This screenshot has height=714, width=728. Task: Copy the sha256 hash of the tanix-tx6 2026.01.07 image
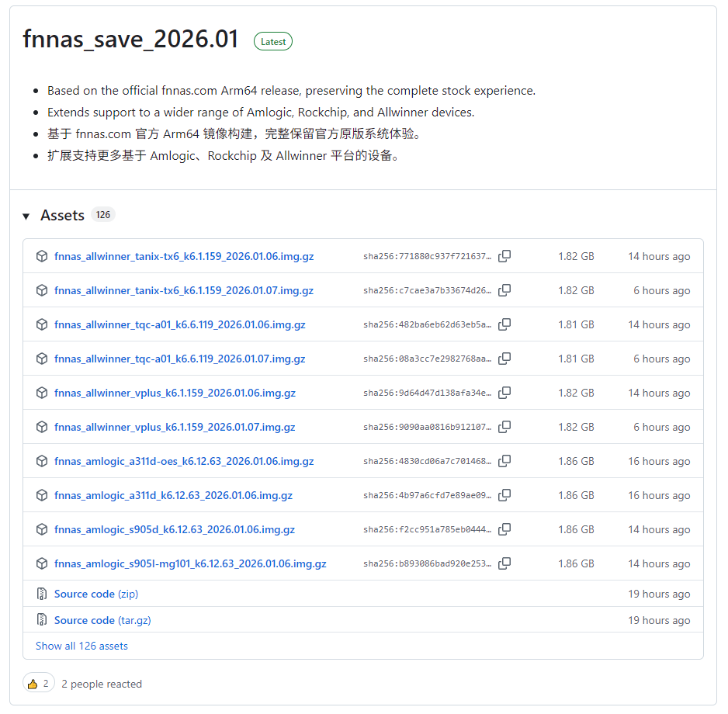[504, 290]
